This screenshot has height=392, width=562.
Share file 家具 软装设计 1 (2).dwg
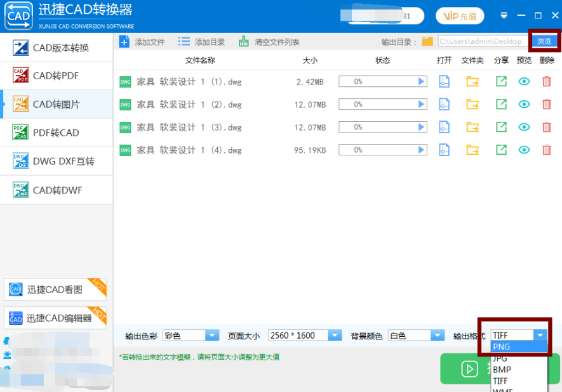(501, 105)
